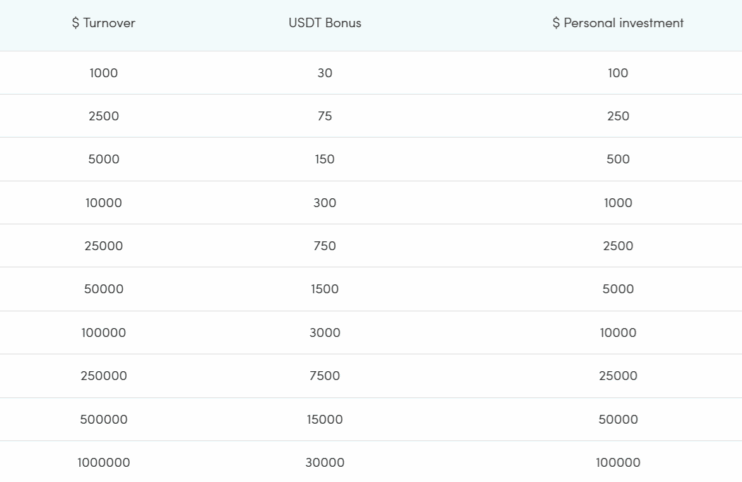Click the $ Personal investment column header
742x482 pixels.
pos(618,23)
